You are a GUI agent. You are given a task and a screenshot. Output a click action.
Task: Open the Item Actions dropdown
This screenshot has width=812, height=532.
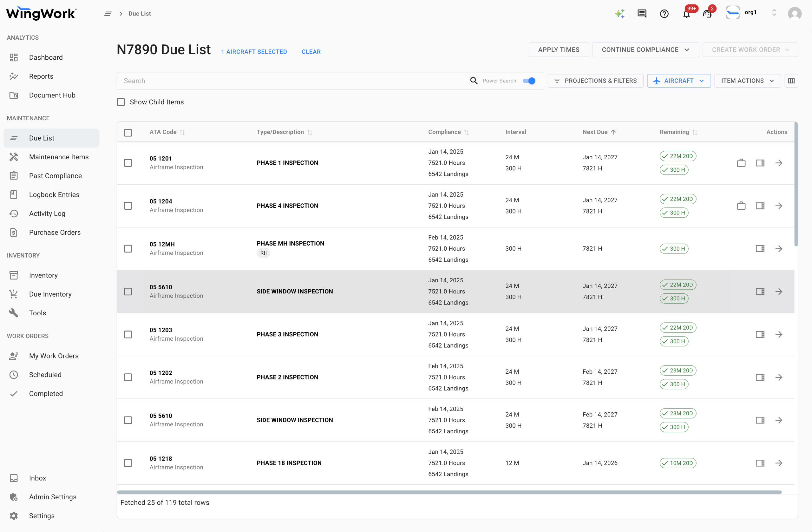pos(747,81)
